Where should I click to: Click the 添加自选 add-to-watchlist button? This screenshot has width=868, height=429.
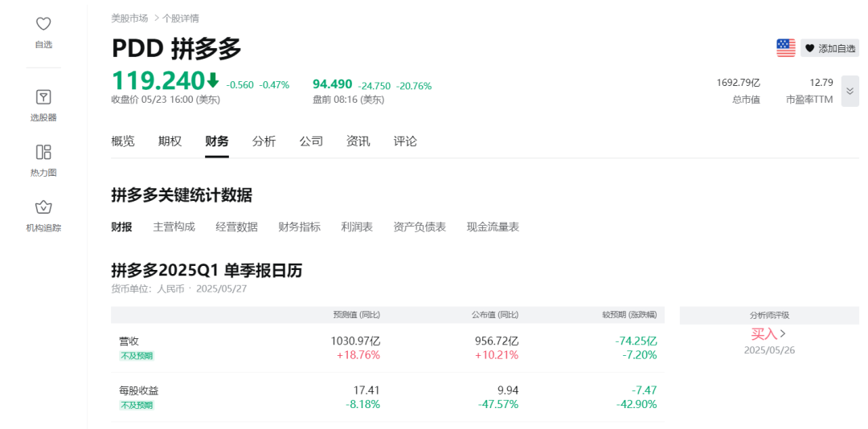coord(829,48)
